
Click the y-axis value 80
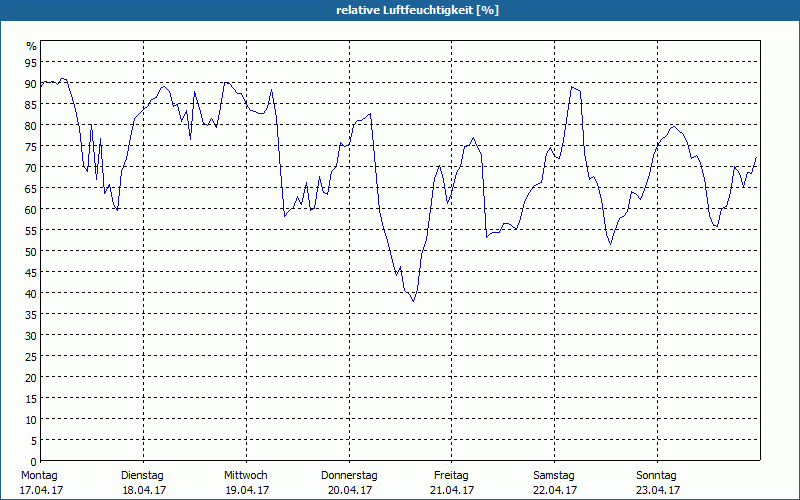[x=31, y=126]
